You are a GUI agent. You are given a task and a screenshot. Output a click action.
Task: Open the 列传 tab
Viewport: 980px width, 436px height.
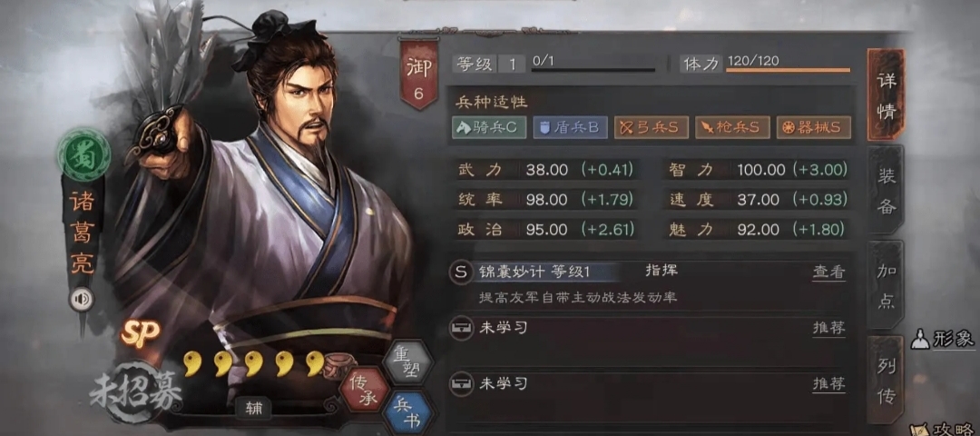887,380
